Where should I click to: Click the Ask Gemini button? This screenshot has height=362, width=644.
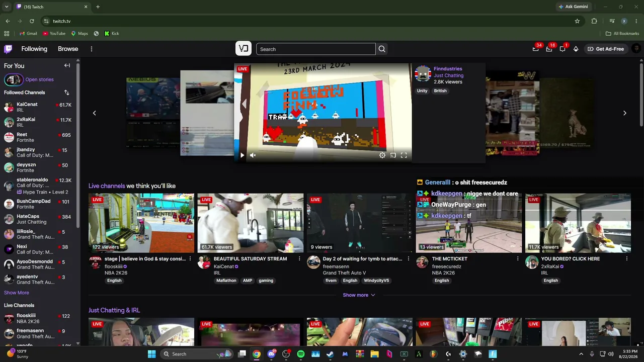(573, 7)
